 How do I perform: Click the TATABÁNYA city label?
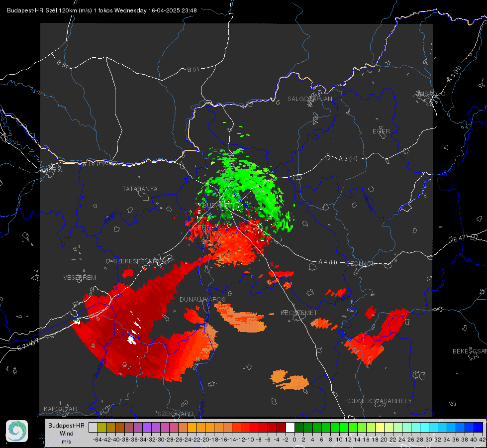(140, 189)
